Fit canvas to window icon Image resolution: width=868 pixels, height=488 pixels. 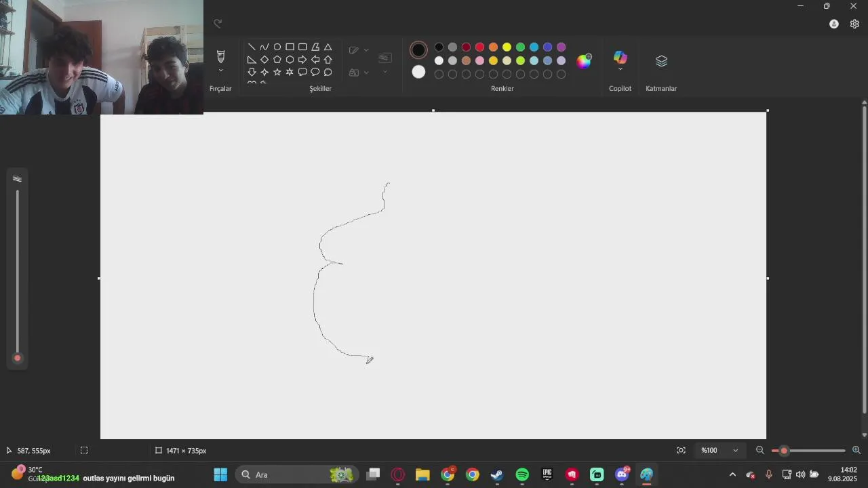[681, 450]
